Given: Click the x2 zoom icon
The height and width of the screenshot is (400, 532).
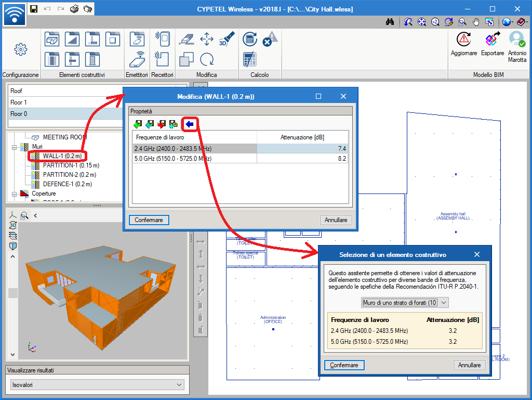Looking at the screenshot, I should [435, 22].
